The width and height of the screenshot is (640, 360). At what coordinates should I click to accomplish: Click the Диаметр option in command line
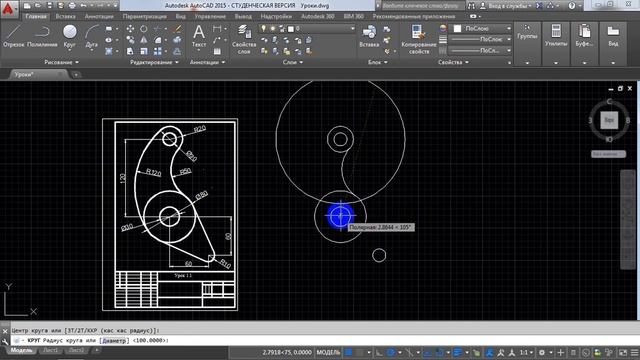click(114, 340)
